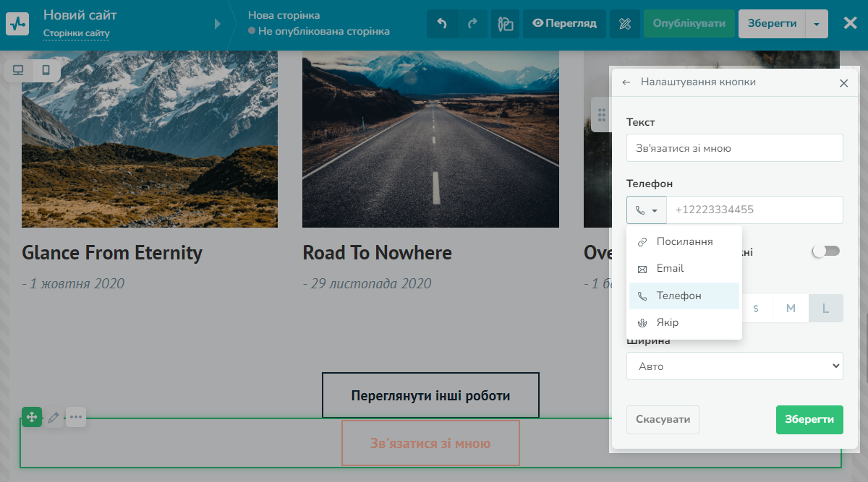Click the Перегляд preview button
868x482 pixels.
(564, 23)
